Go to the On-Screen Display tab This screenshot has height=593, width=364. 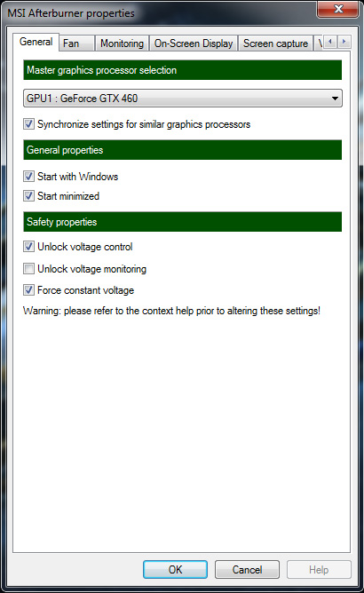(x=194, y=43)
